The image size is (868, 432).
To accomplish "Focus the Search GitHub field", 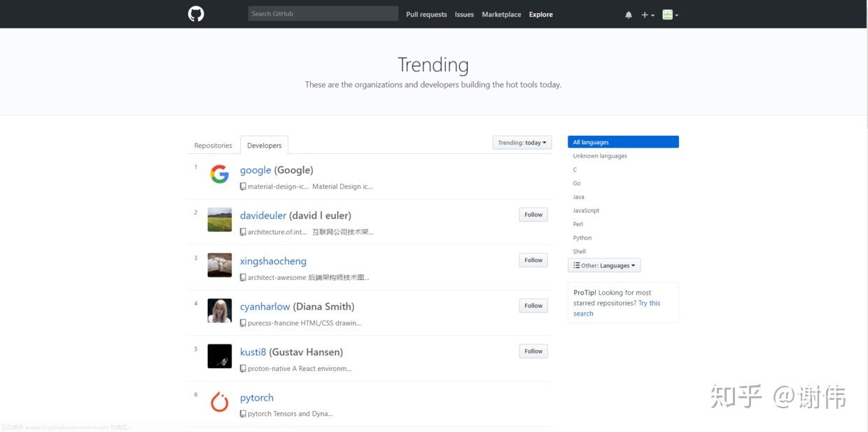I will click(323, 14).
